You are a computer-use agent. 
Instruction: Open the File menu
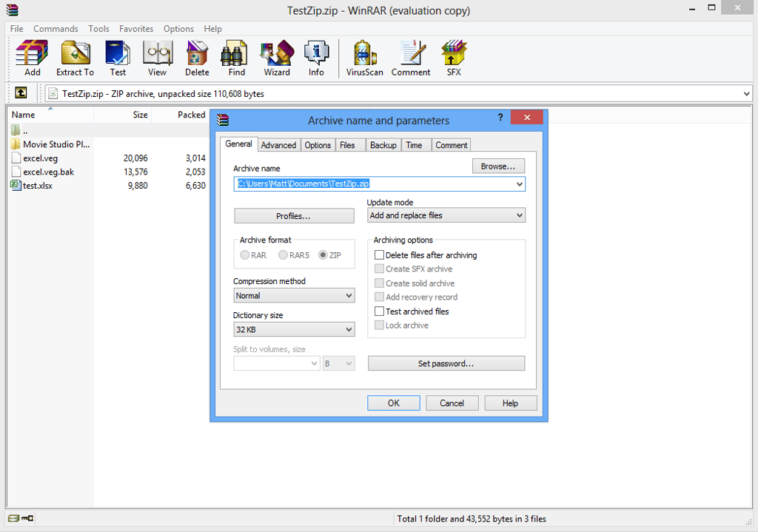tap(16, 29)
